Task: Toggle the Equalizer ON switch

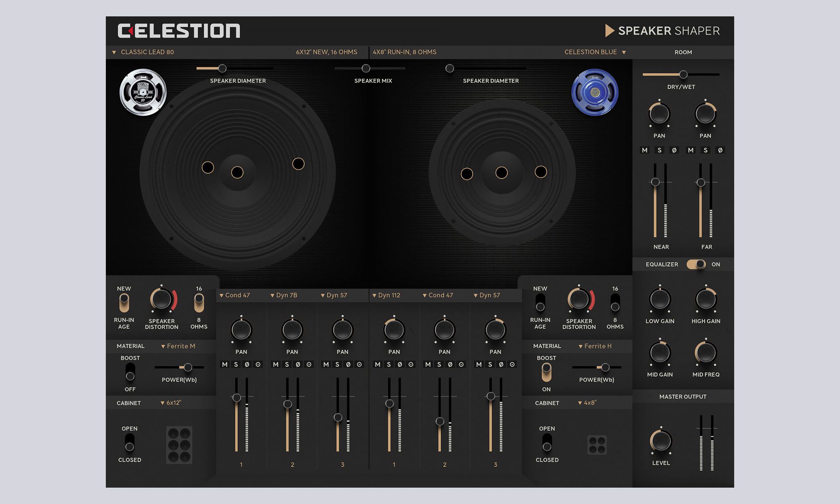Action: 696,264
